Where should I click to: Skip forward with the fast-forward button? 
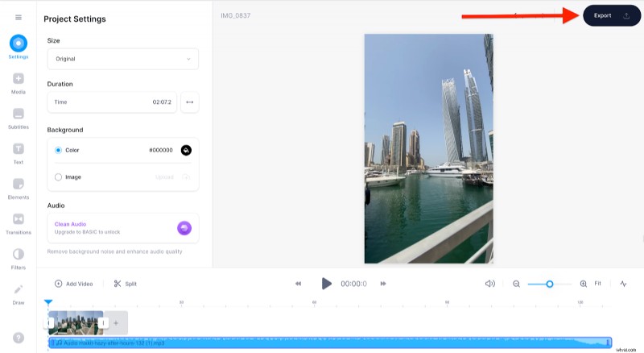point(383,284)
